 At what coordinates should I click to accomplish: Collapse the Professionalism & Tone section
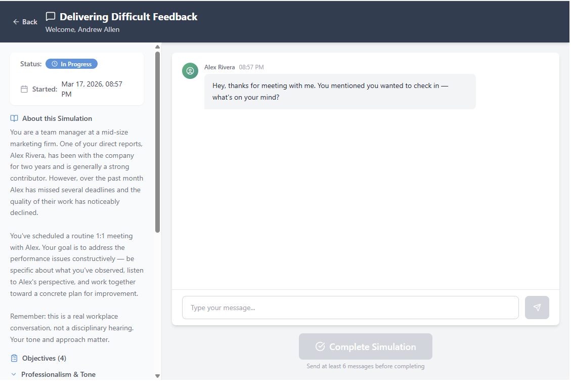[58, 374]
